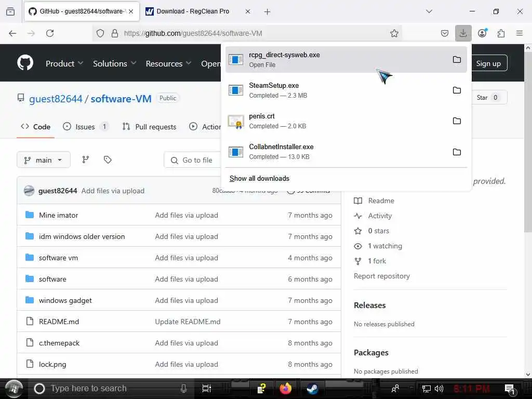
Task: Open CollabnetInstaller.exe download entry
Action: pos(346,152)
